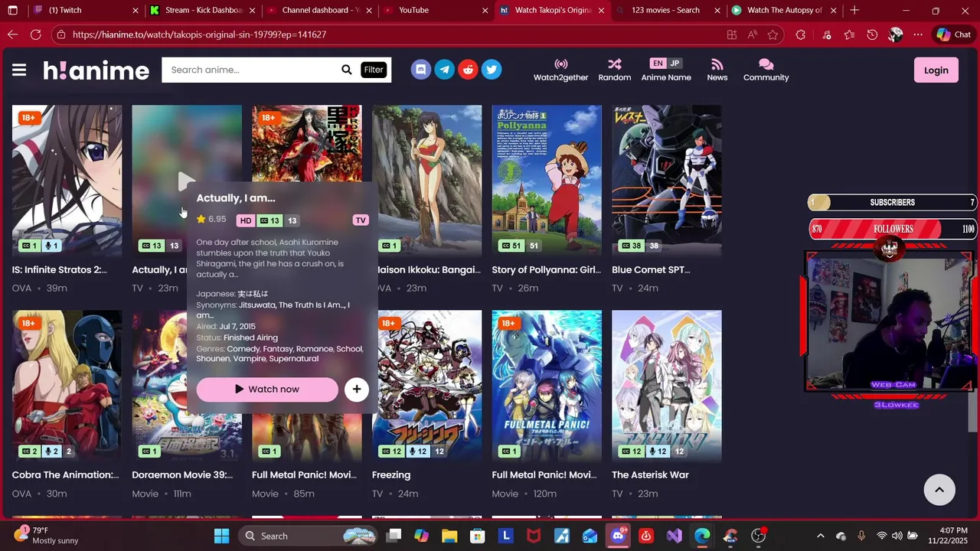
Task: Switch to 123 movies - Search tab
Action: click(666, 10)
